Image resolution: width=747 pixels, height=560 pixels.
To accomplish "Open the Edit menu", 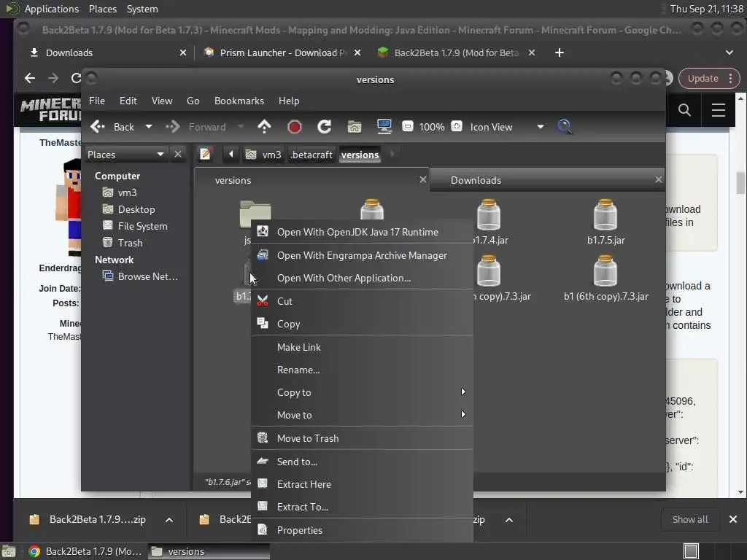I will (128, 101).
